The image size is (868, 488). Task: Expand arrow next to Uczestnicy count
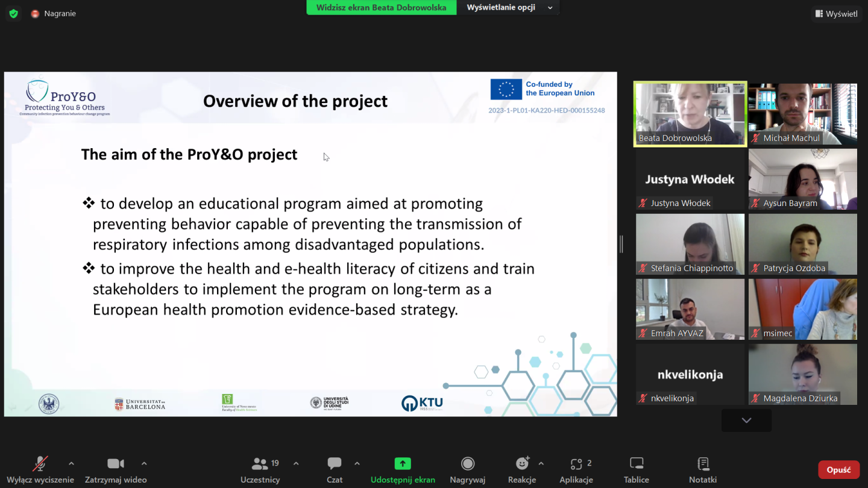tap(296, 463)
